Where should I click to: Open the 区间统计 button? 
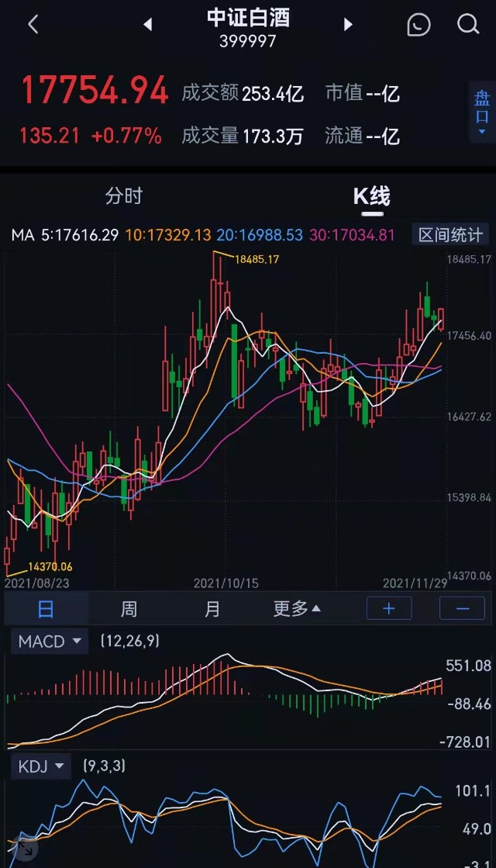coord(450,235)
